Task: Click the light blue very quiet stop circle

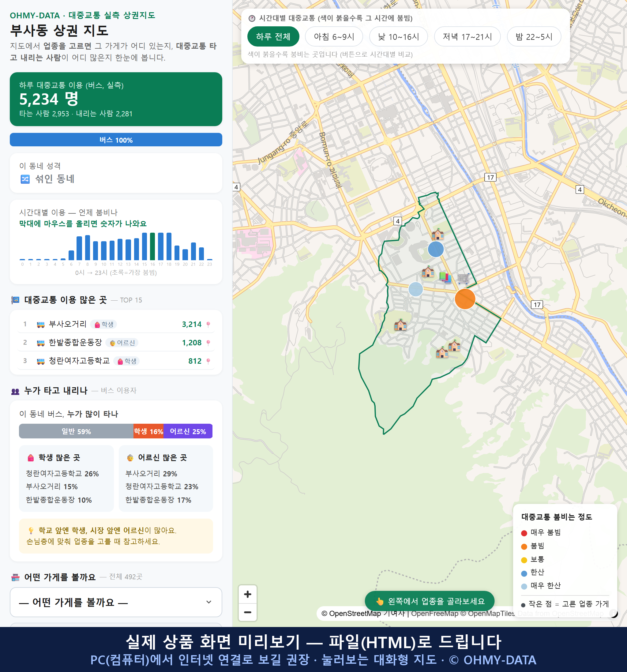Action: coord(415,289)
